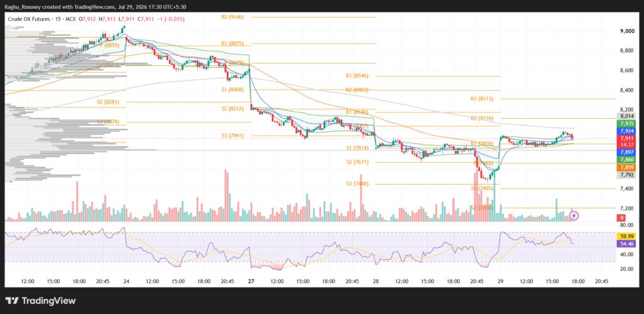This screenshot has height=314, width=644.
Task: Click the purple 54.46 RSI value tag
Action: click(627, 244)
